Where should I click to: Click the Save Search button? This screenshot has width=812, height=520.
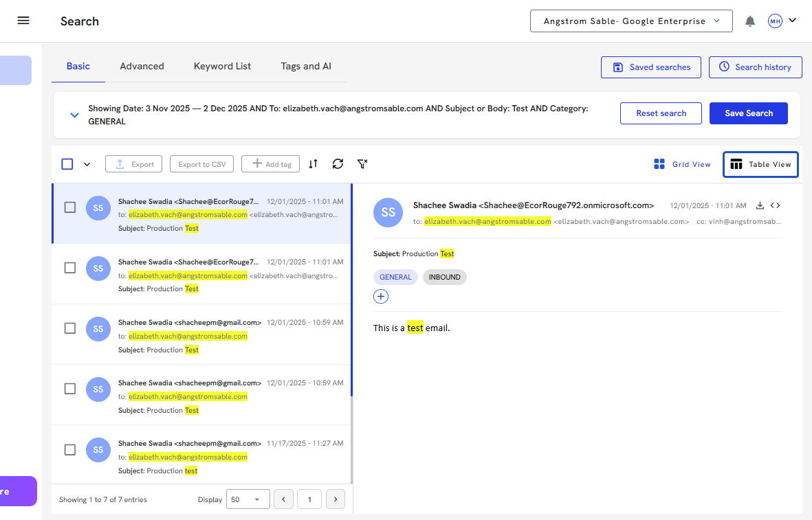(x=748, y=113)
